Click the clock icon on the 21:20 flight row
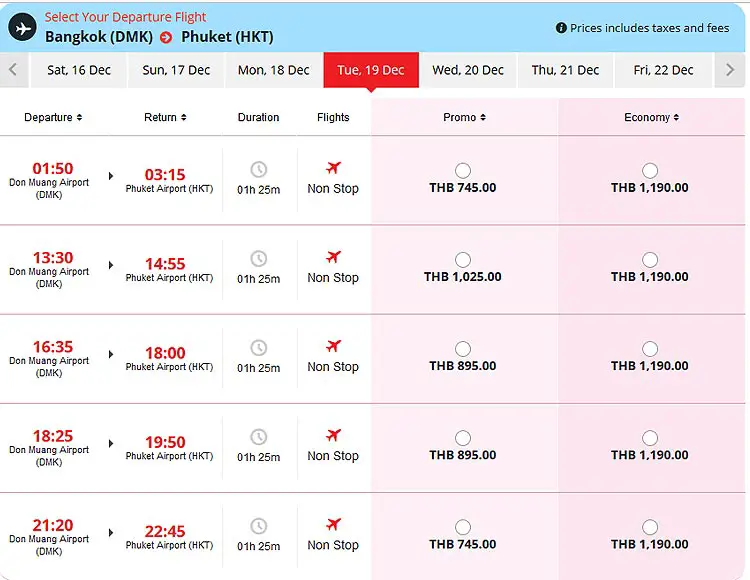 (258, 526)
